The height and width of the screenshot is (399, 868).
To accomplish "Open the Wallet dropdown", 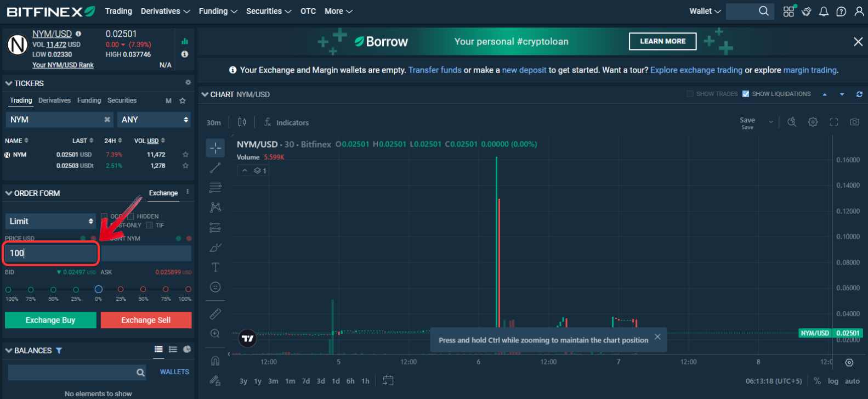I will tap(705, 11).
